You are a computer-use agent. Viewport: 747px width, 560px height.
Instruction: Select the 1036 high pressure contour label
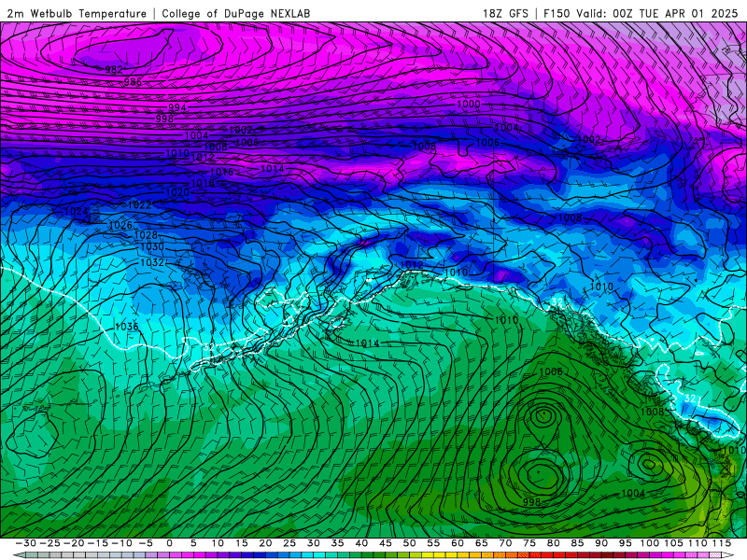[127, 326]
